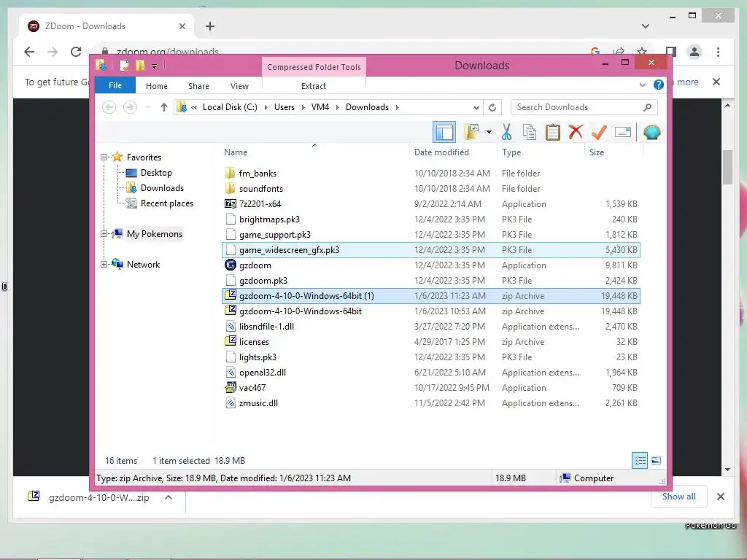The height and width of the screenshot is (560, 747).
Task: Collapse the Favorites tree node
Action: [104, 157]
